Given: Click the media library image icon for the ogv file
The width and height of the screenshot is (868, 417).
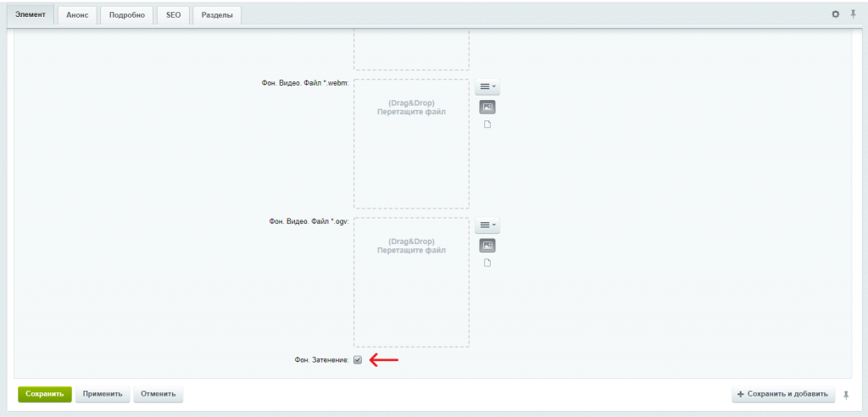Looking at the screenshot, I should pyautogui.click(x=487, y=246).
